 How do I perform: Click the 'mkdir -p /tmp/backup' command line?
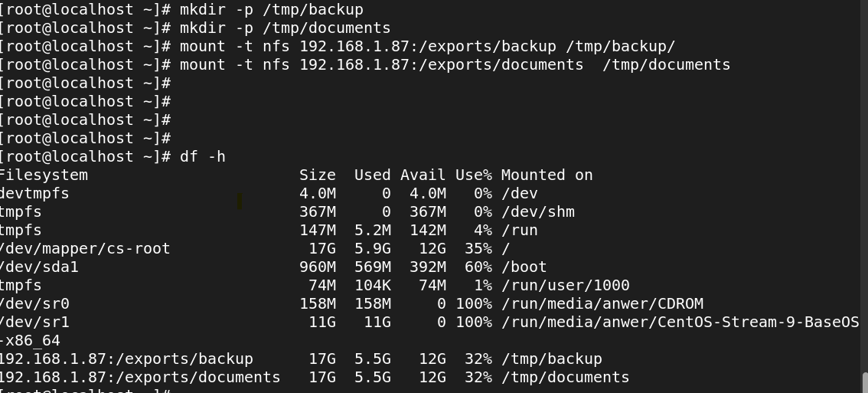click(x=271, y=10)
